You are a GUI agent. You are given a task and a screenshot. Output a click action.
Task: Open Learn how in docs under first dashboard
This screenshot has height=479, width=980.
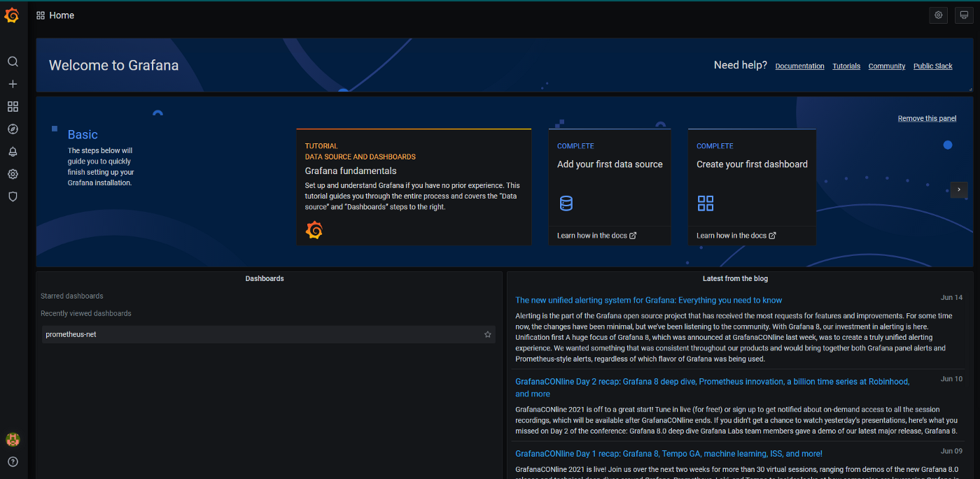click(736, 236)
